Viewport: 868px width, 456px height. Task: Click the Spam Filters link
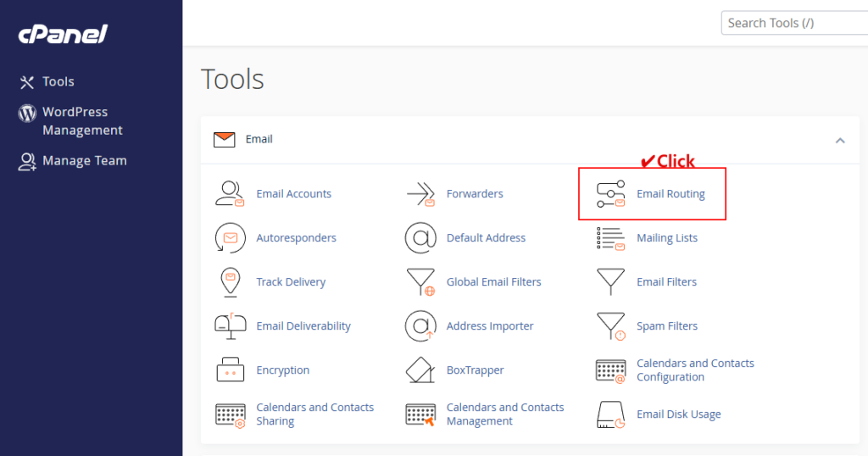[667, 326]
